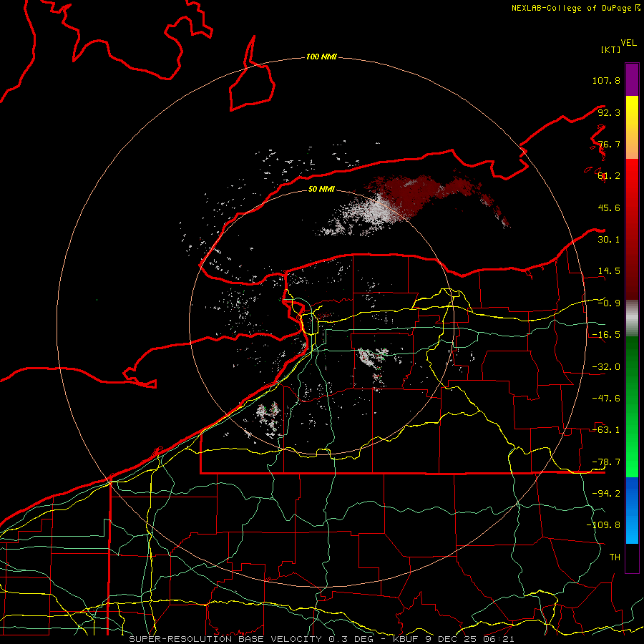This screenshot has width=644, height=644.
Task: Click the [KT] units label
Action: [610, 49]
